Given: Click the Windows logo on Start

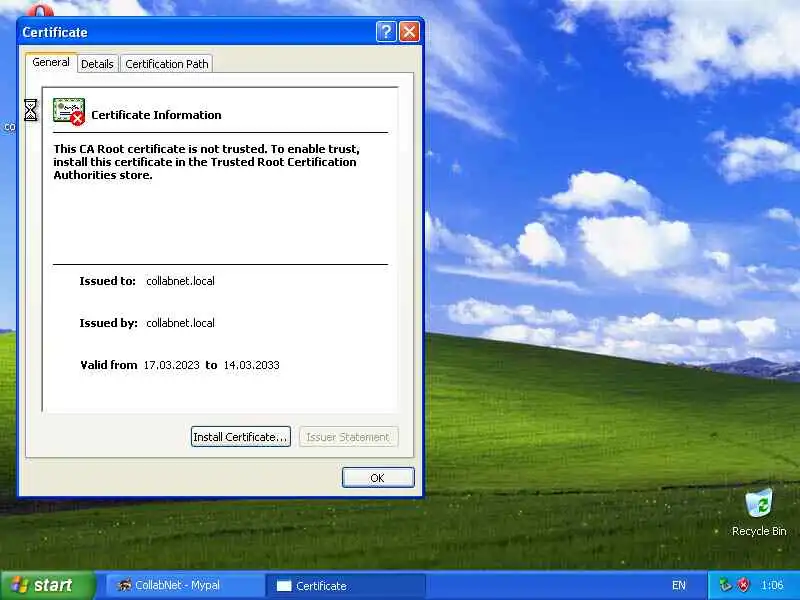Looking at the screenshot, I should click(19, 585).
